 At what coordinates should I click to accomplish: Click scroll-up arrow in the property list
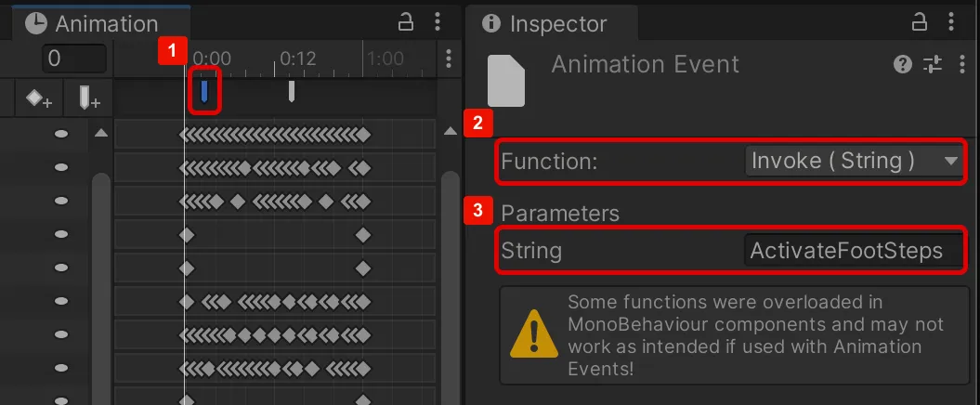click(101, 134)
